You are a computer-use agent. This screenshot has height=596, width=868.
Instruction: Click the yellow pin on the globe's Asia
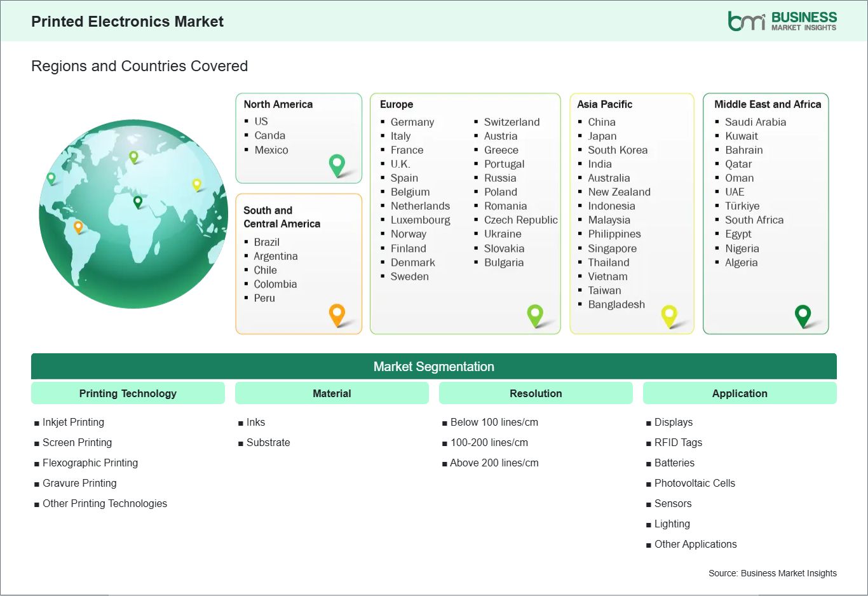[x=197, y=185]
